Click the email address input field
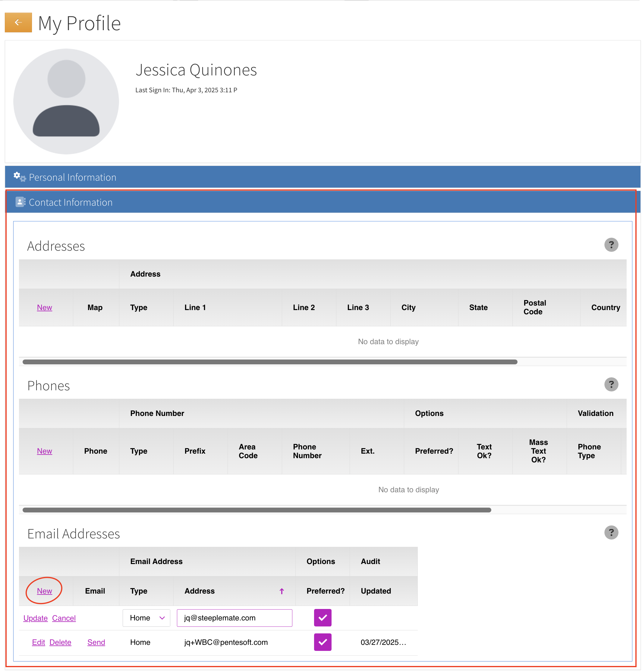The width and height of the screenshot is (642, 672). 234,618
